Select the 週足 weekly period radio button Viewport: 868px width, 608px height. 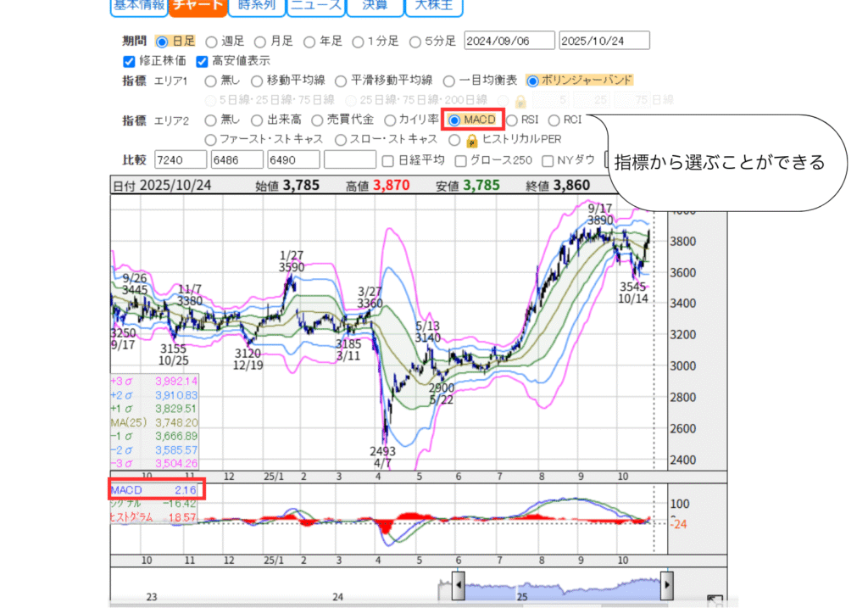tap(212, 41)
